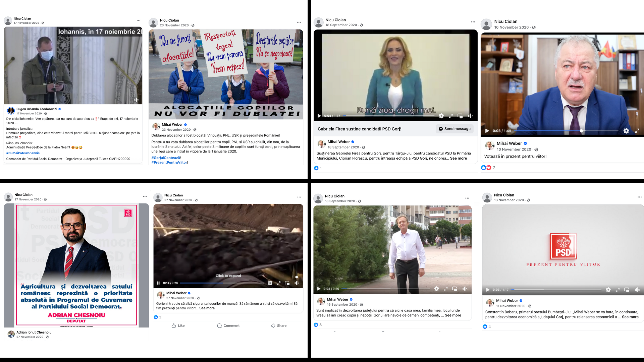Open options menu on 27 November video post
644x362 pixels.
point(299,197)
